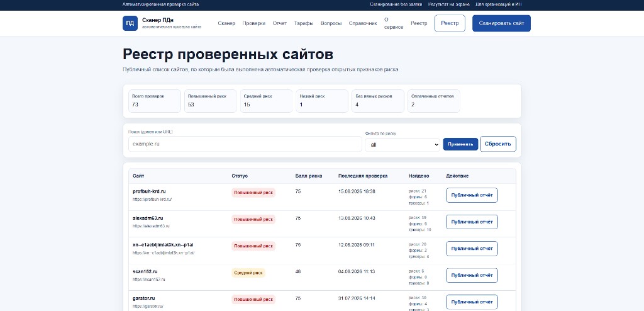Image resolution: width=644 pixels, height=311 pixels.
Task: Click the plain Реестр navigation link
Action: (x=419, y=23)
